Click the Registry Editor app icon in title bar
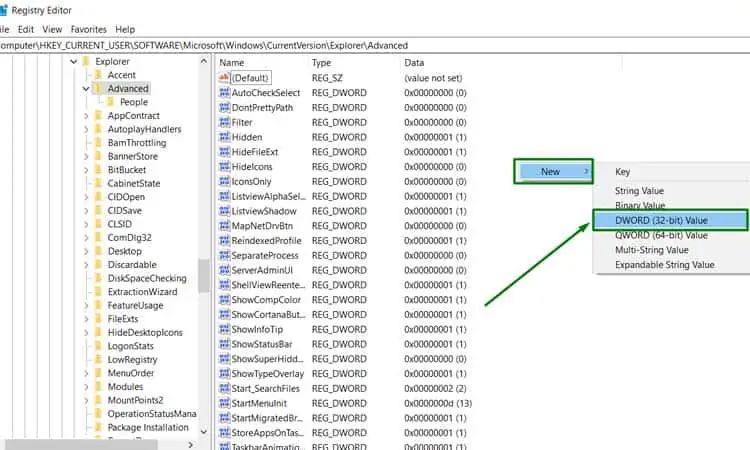Image resolution: width=750 pixels, height=450 pixels. (4, 9)
